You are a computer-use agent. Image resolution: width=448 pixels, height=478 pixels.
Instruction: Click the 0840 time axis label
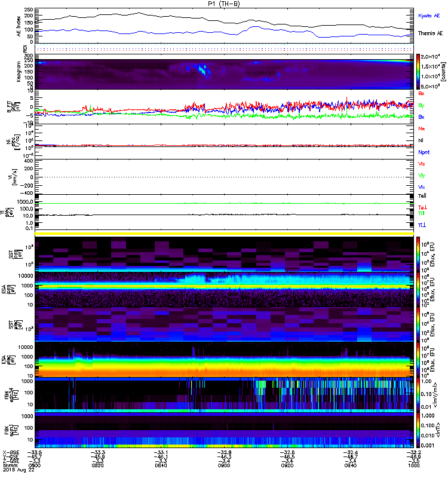pyautogui.click(x=161, y=465)
